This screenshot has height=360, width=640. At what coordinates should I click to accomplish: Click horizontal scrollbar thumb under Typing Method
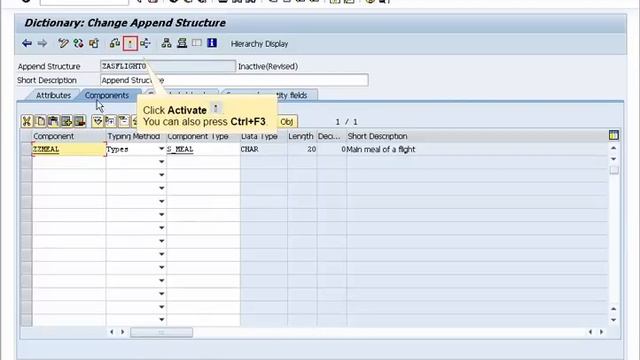tap(162, 333)
